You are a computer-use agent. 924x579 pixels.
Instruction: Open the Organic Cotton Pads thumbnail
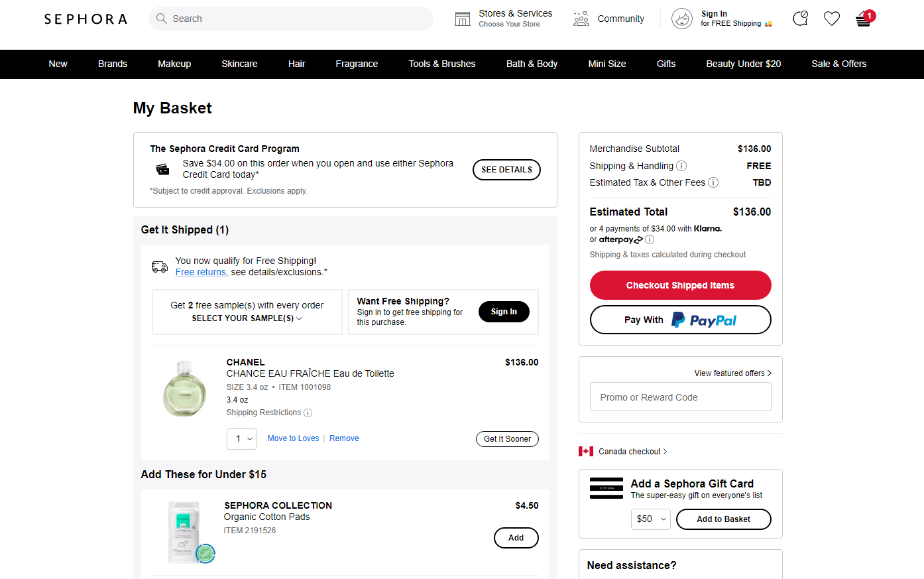pos(191,532)
